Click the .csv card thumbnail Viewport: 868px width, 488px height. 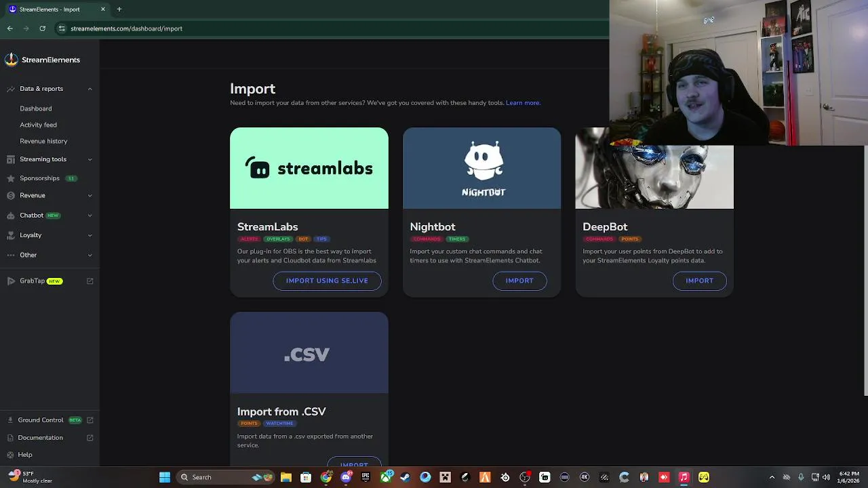[309, 353]
